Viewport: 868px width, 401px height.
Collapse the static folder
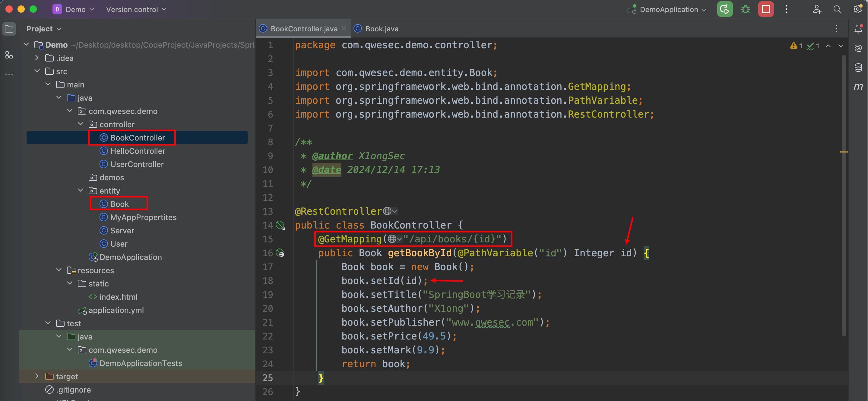point(70,283)
